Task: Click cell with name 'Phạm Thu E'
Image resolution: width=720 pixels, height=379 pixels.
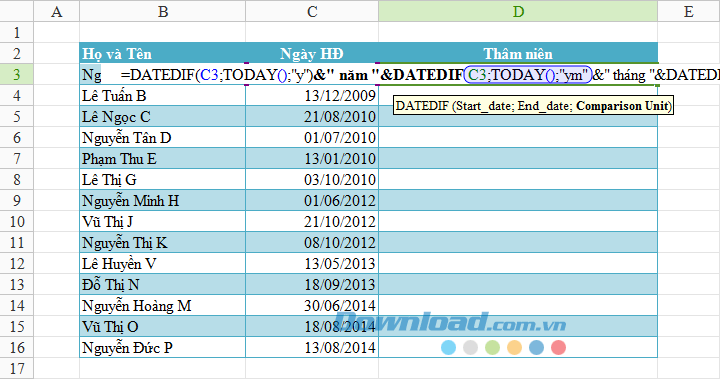Action: [163, 158]
